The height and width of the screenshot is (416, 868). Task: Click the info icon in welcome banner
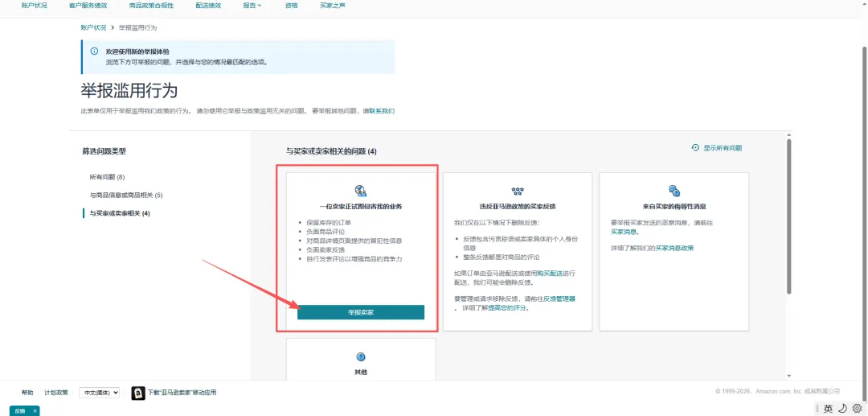[x=94, y=51]
